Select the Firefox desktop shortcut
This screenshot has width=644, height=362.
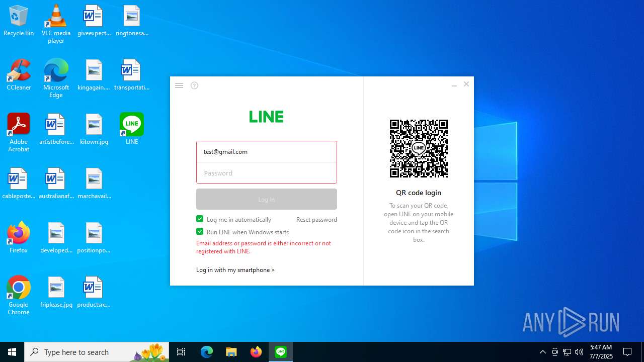point(19,238)
